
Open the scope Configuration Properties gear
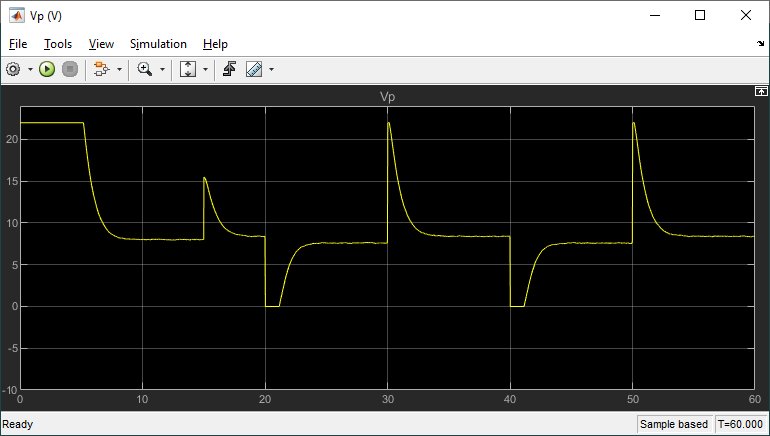[13, 69]
